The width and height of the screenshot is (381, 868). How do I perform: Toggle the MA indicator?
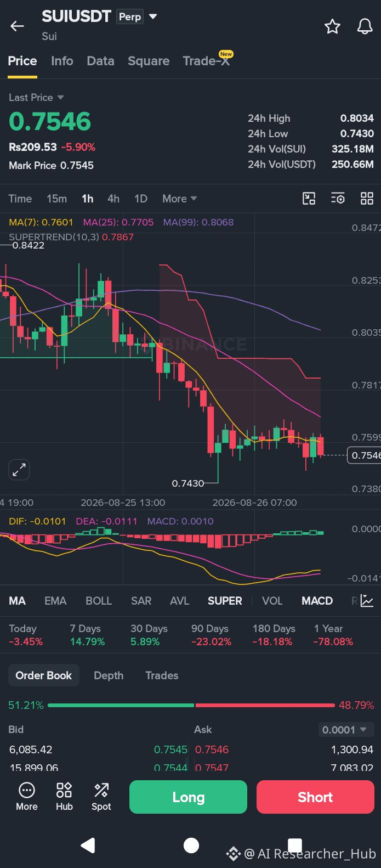(x=18, y=601)
